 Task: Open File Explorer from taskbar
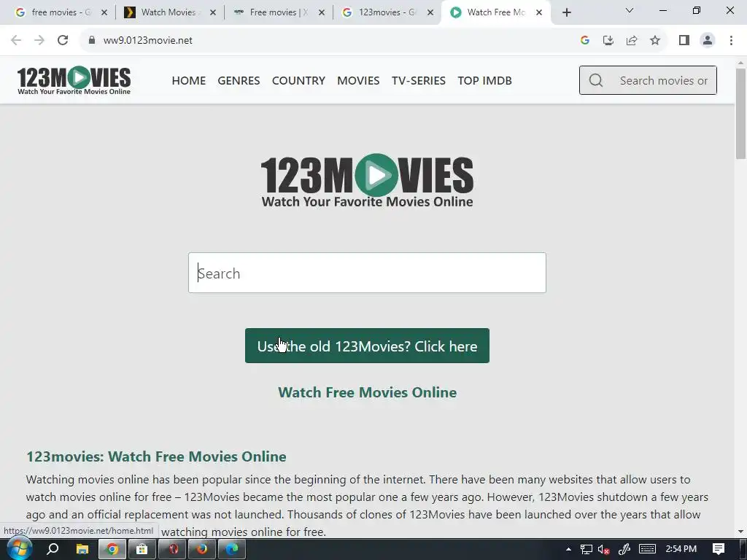82,549
